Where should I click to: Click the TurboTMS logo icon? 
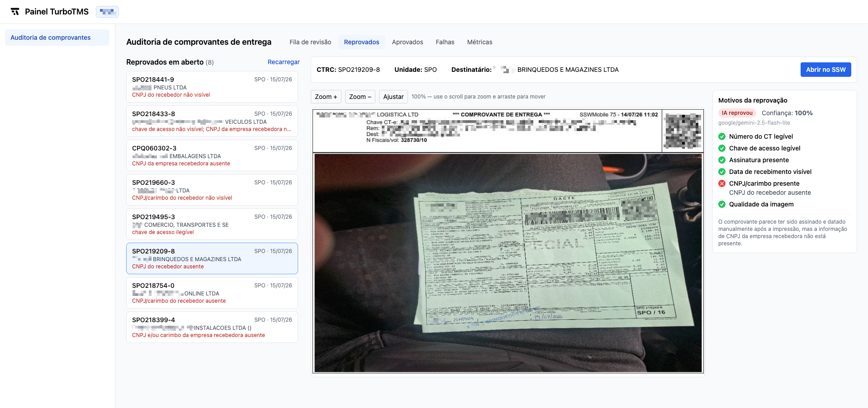click(15, 12)
